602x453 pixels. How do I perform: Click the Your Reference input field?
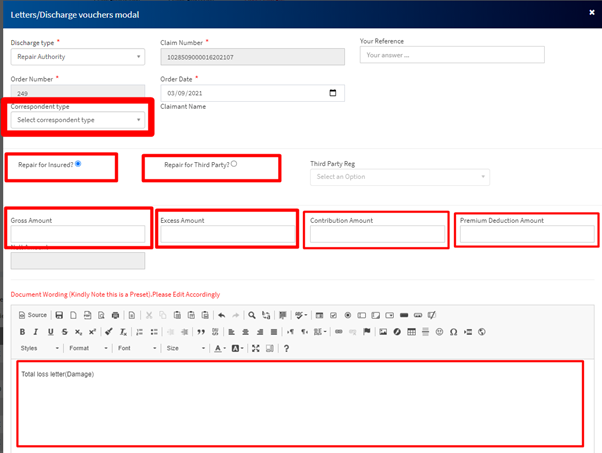[452, 55]
